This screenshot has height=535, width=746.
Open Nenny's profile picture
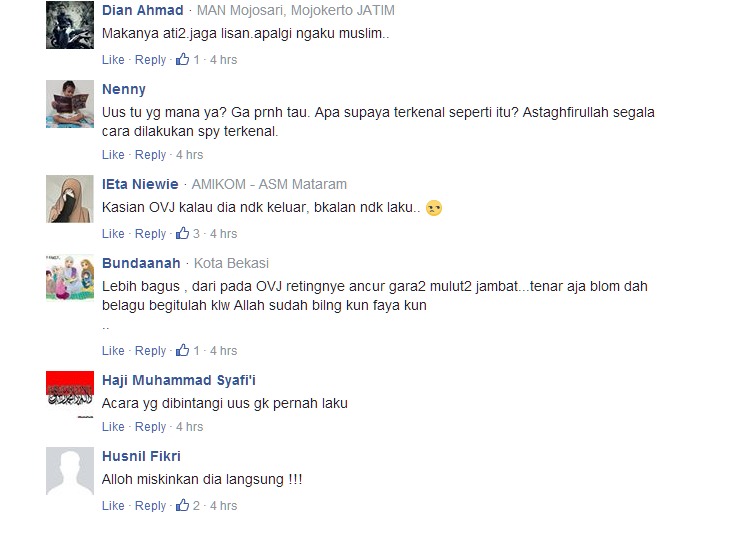[70, 104]
